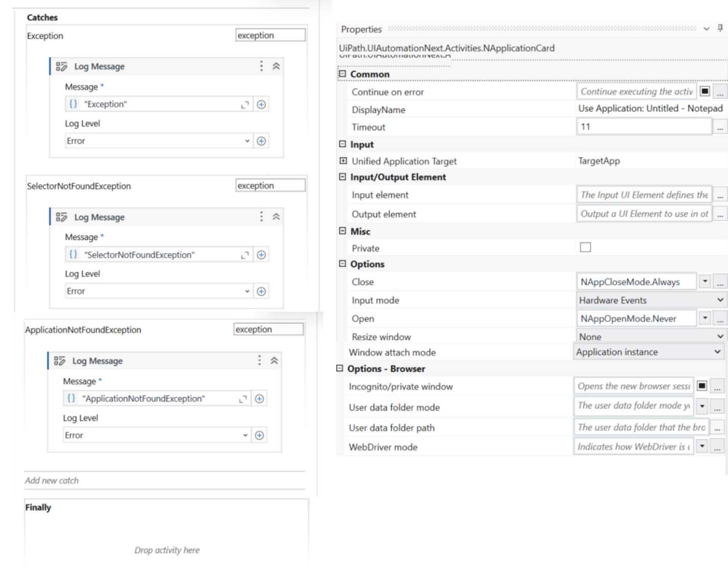Click ellipsis button next to Timeout field
Viewport: 728px width, 580px height.
coord(720,127)
